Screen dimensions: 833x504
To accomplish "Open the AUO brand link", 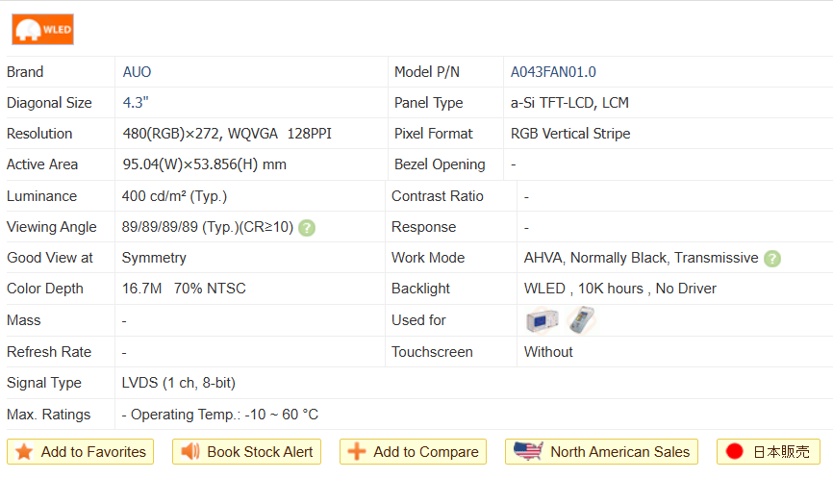I will 137,72.
